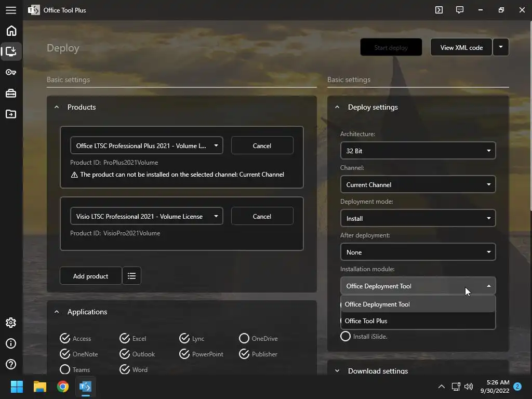This screenshot has width=532, height=399.
Task: Uncheck the Word application
Action: coord(134,369)
